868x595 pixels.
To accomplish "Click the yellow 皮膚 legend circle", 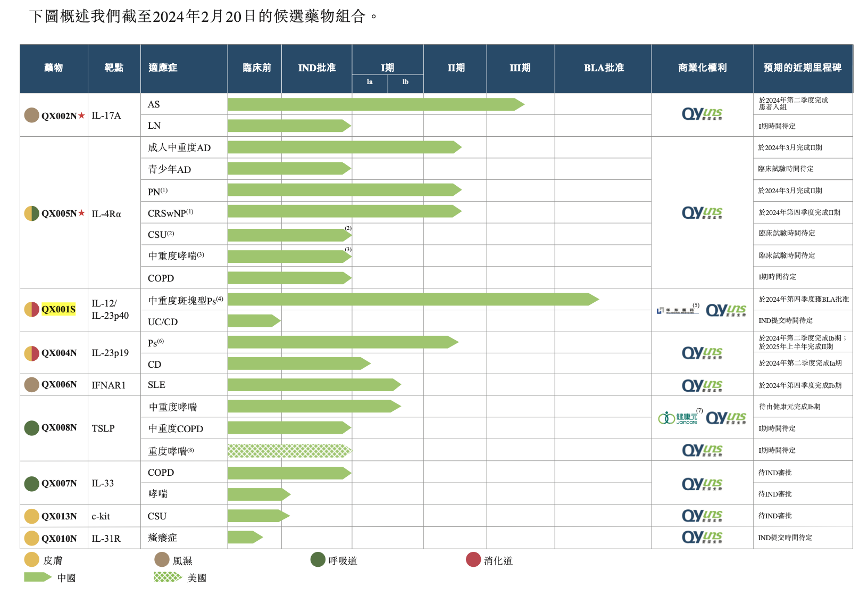I will tap(32, 560).
